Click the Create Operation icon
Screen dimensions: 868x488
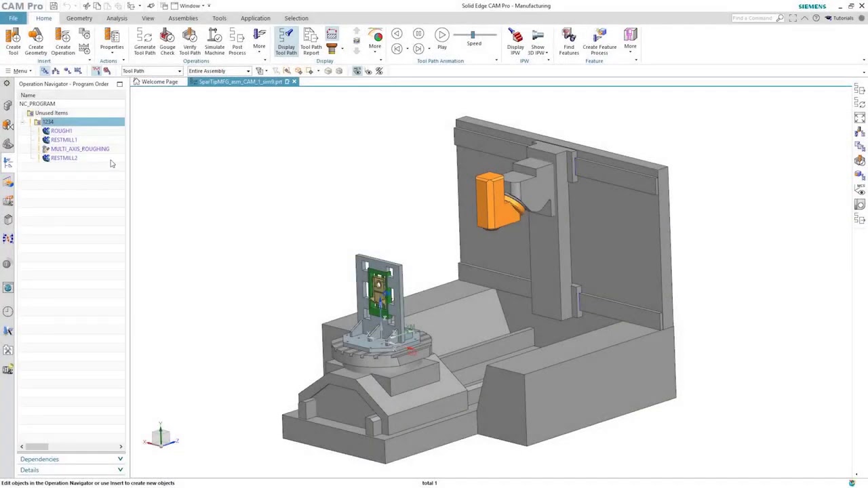(x=62, y=41)
